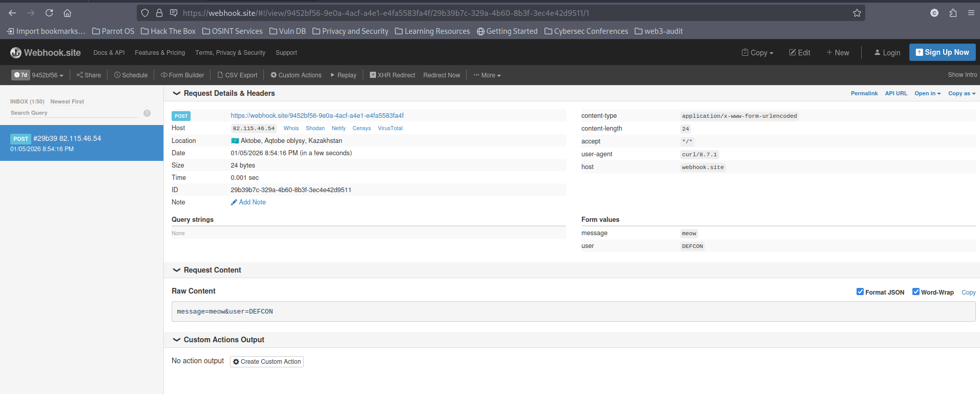Expand the More dropdown menu
The width and height of the screenshot is (980, 394).
(x=487, y=75)
